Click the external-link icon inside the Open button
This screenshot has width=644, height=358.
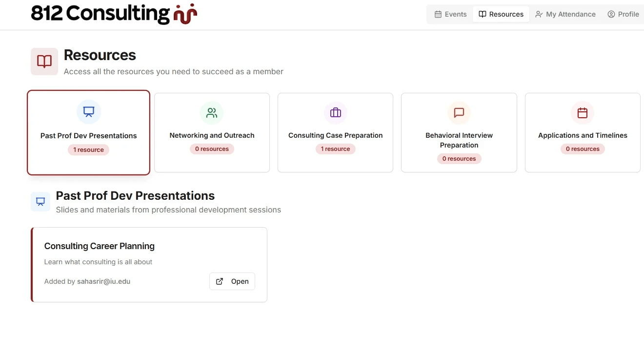(x=220, y=281)
